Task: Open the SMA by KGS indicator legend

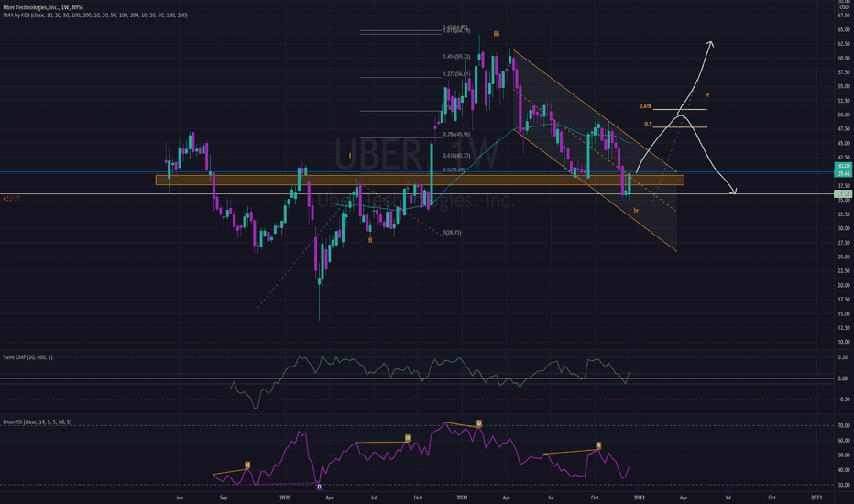Action: click(94, 16)
